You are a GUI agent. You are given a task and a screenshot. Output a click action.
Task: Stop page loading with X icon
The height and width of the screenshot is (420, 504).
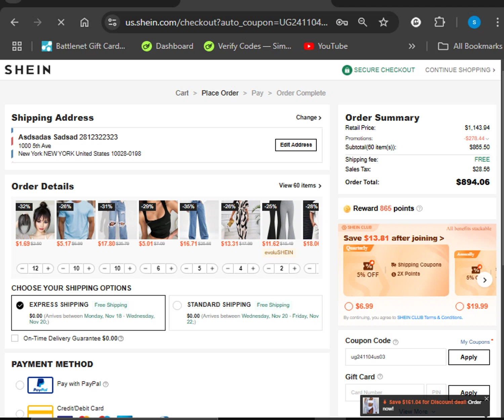tap(61, 22)
